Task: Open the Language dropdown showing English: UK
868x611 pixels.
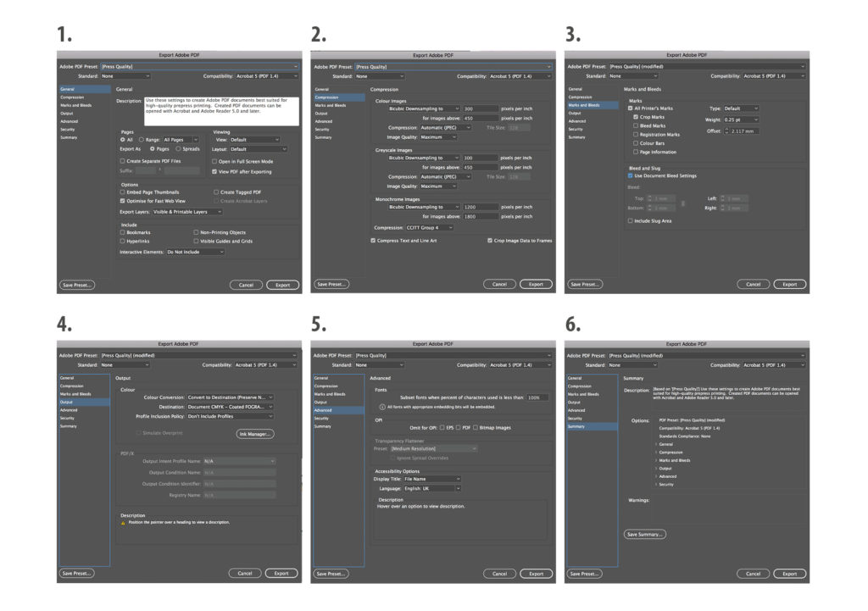Action: point(432,489)
